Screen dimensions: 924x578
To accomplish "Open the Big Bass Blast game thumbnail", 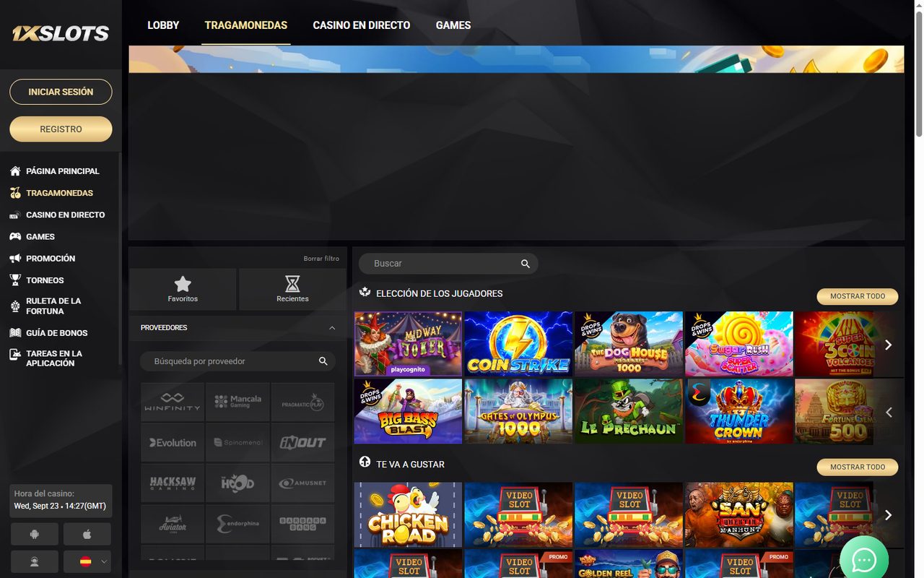I will click(408, 412).
